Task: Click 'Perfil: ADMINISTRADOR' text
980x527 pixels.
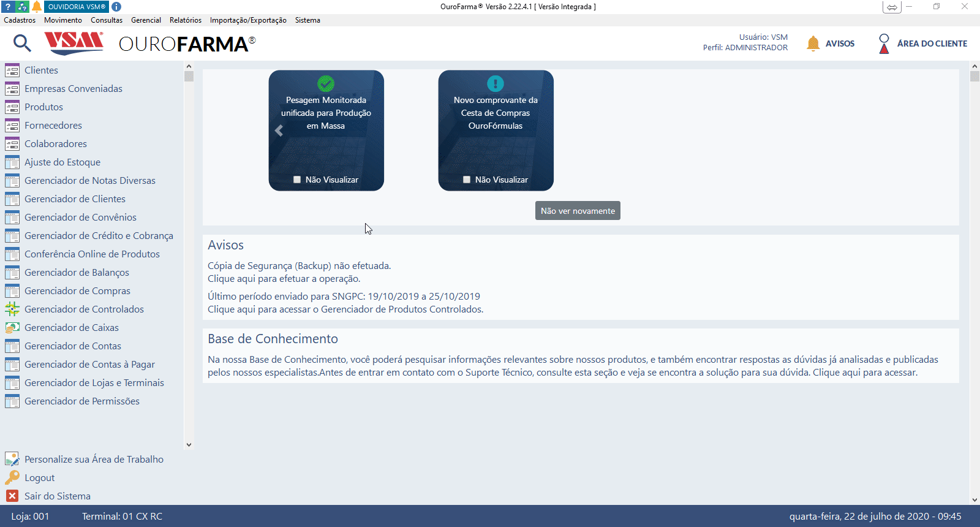Action: 745,48
